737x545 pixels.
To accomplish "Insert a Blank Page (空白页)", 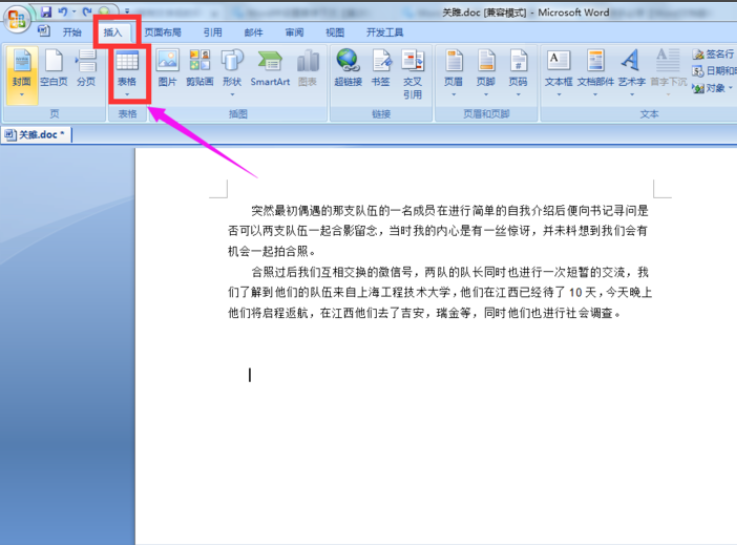I will coord(54,69).
